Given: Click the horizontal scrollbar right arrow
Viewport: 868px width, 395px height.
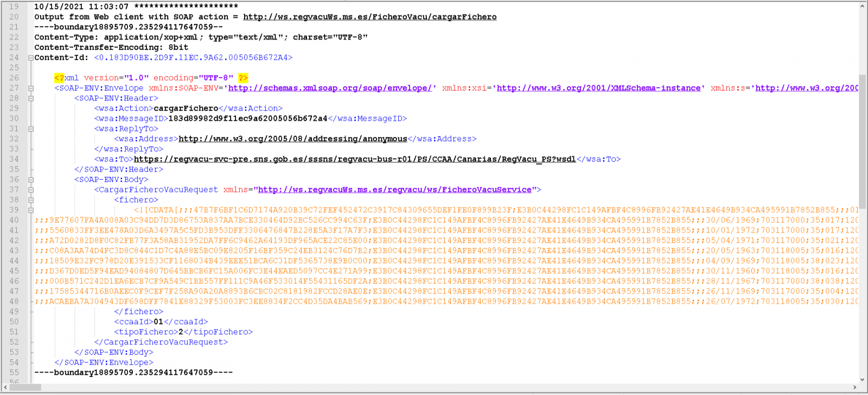Looking at the screenshot, I should 855,387.
